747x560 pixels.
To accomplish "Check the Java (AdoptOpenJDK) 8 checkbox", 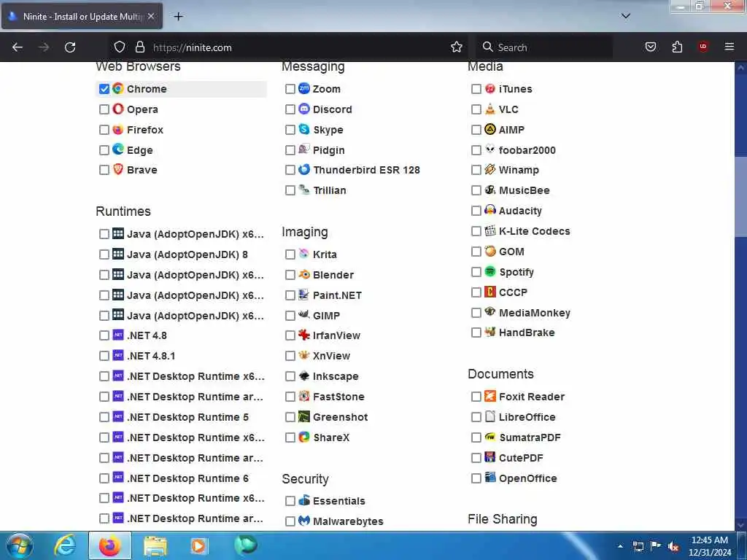I will click(x=104, y=254).
